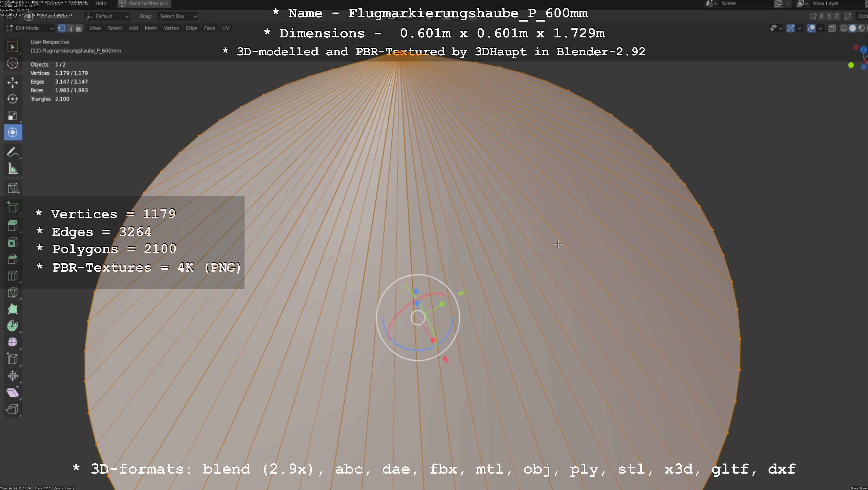Open the Edit Mode dropdown

click(x=30, y=28)
